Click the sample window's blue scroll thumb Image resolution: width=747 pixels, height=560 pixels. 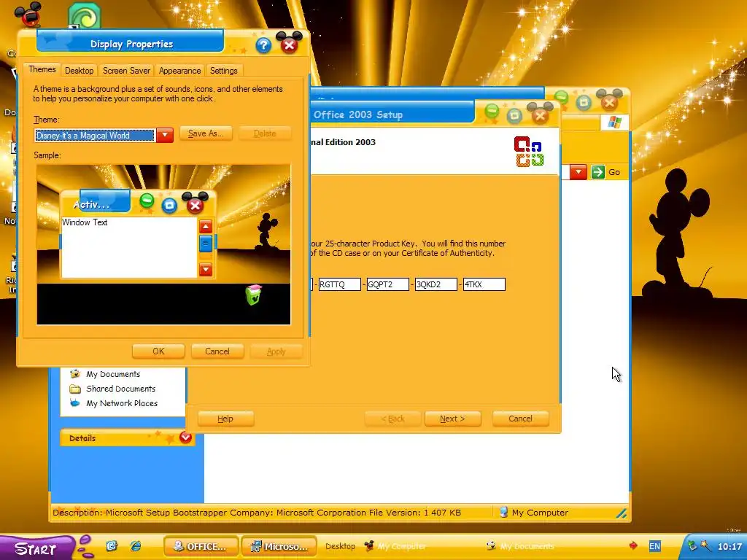coord(205,244)
